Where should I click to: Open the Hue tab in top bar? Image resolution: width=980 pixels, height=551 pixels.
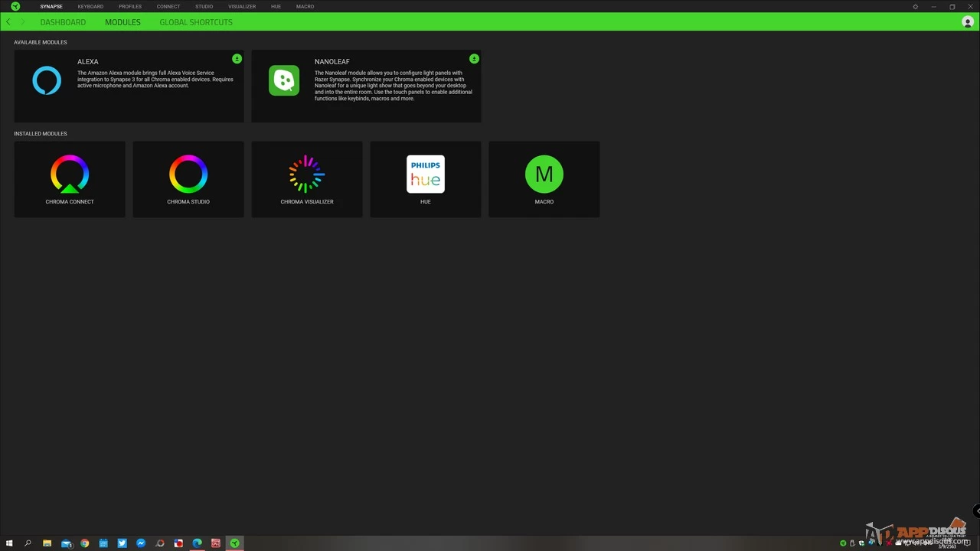click(x=276, y=6)
